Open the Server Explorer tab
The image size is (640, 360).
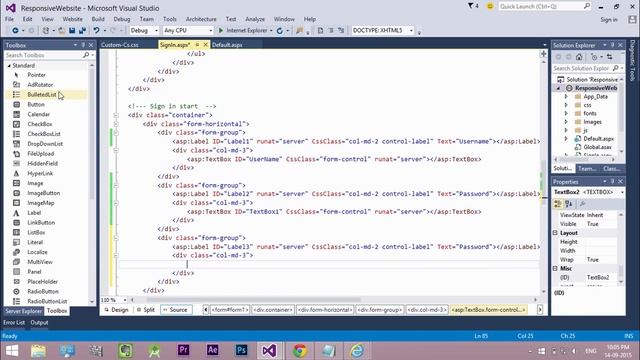click(24, 311)
